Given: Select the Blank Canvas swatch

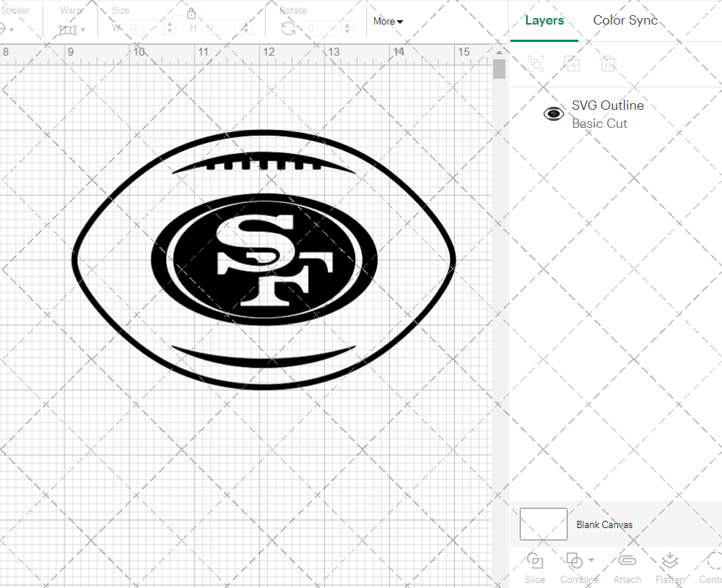Looking at the screenshot, I should click(544, 524).
